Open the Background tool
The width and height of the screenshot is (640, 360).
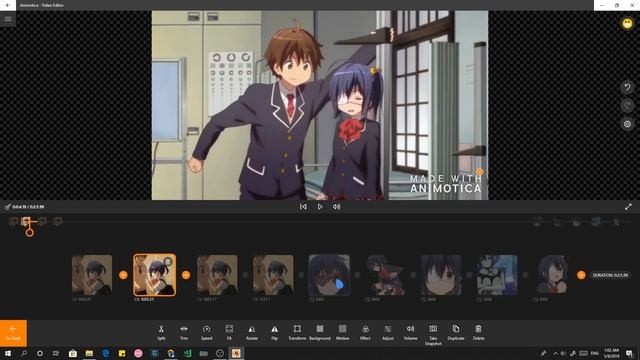[320, 332]
